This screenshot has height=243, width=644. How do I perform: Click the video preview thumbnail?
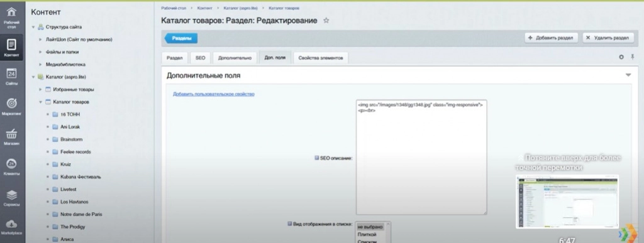click(567, 201)
